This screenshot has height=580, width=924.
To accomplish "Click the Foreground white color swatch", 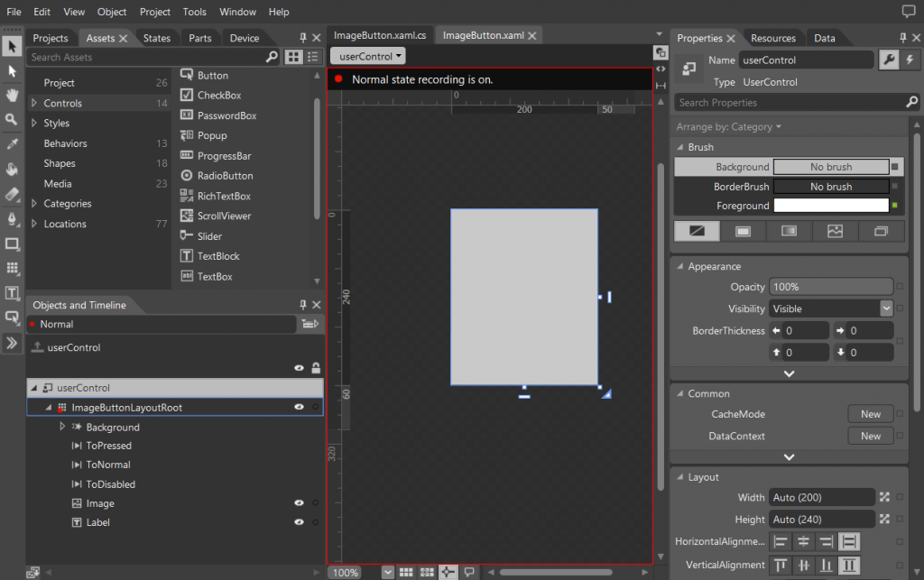I will click(830, 206).
